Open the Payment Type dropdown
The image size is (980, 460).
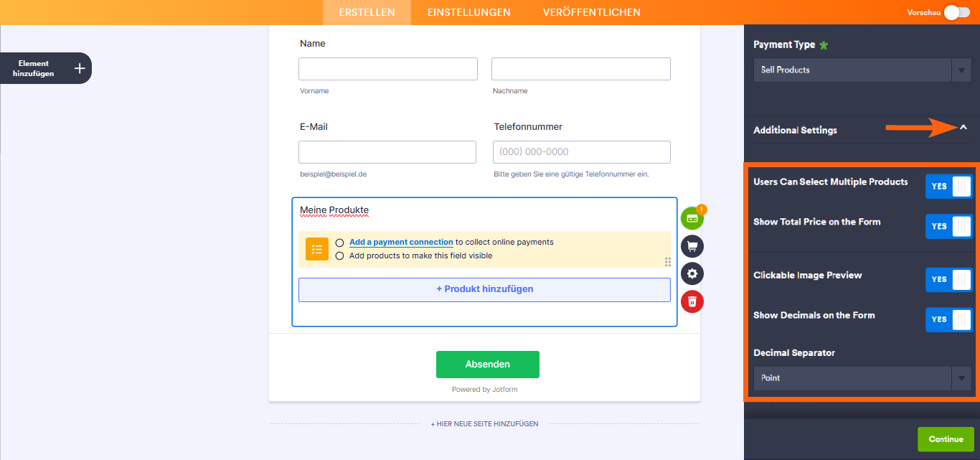862,70
